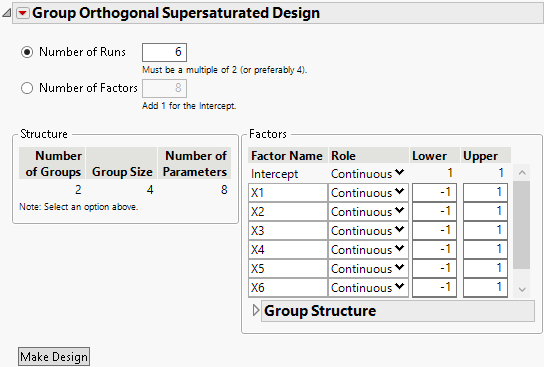Click the Lower value field for X4
The image size is (544, 367).
434,250
